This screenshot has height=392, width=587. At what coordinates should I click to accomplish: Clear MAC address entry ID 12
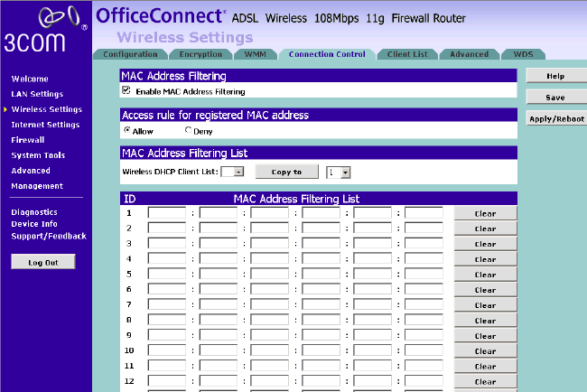[x=486, y=381]
